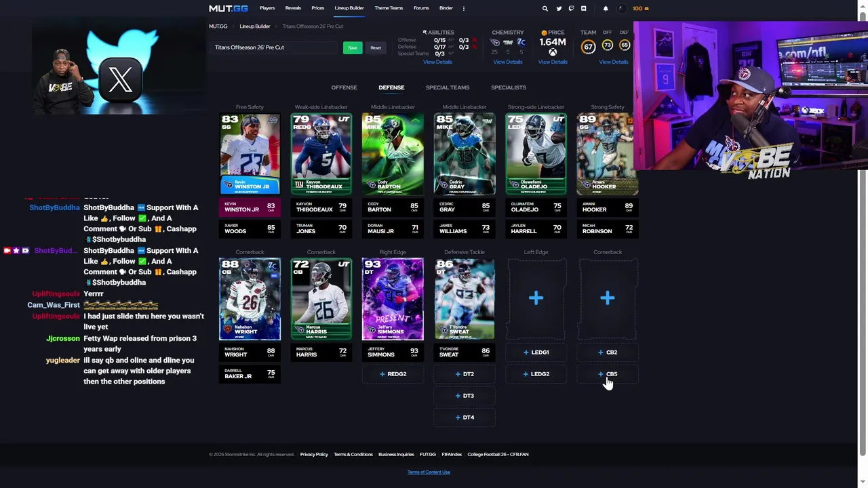Image resolution: width=868 pixels, height=488 pixels.
Task: Select James Williams 73 row
Action: pyautogui.click(x=465, y=228)
